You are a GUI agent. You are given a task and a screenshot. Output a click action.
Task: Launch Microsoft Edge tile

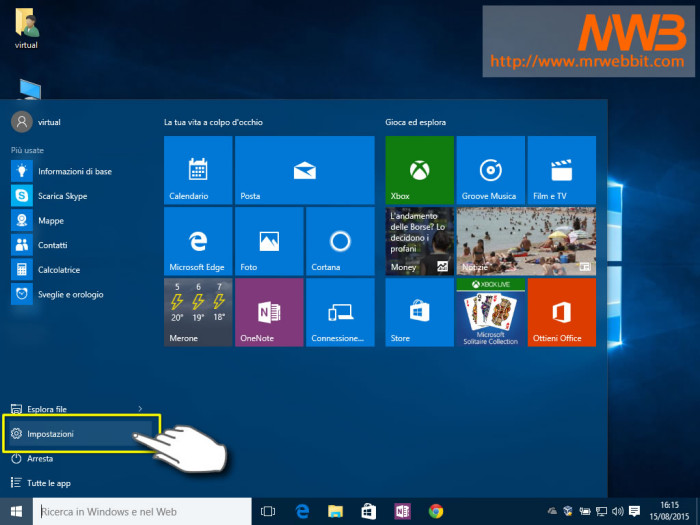click(x=198, y=241)
